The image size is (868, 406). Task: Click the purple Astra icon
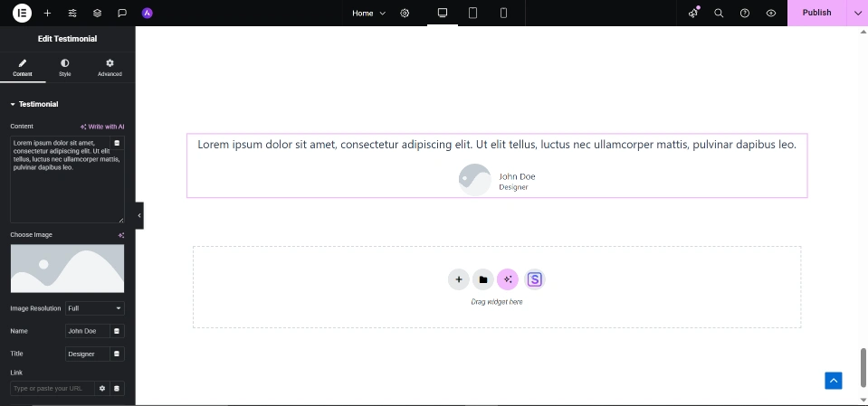click(148, 13)
